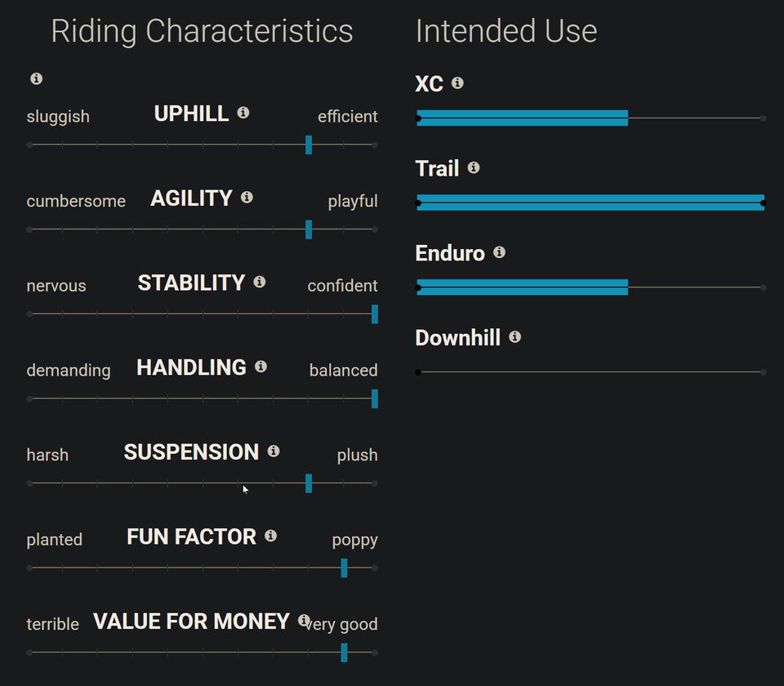
Task: Click the Trail intended use bar
Action: pyautogui.click(x=590, y=203)
